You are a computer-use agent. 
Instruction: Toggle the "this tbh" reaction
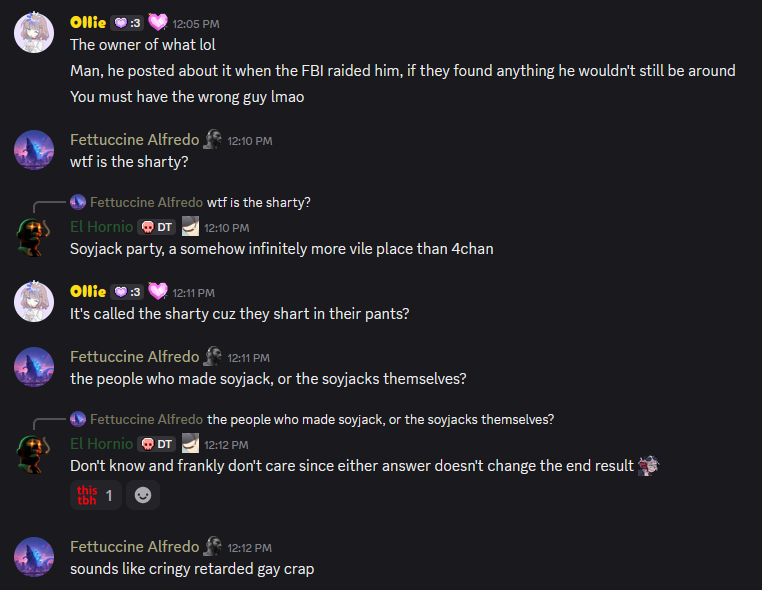coord(96,495)
